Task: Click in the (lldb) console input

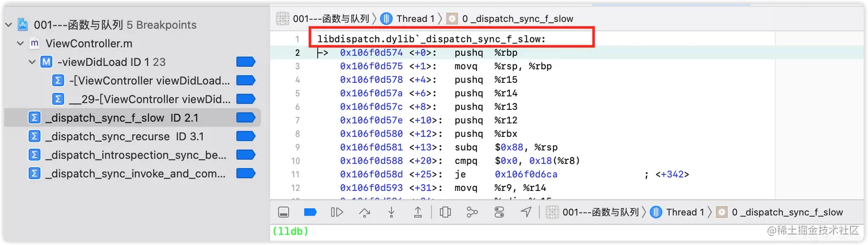Action: (x=568, y=231)
